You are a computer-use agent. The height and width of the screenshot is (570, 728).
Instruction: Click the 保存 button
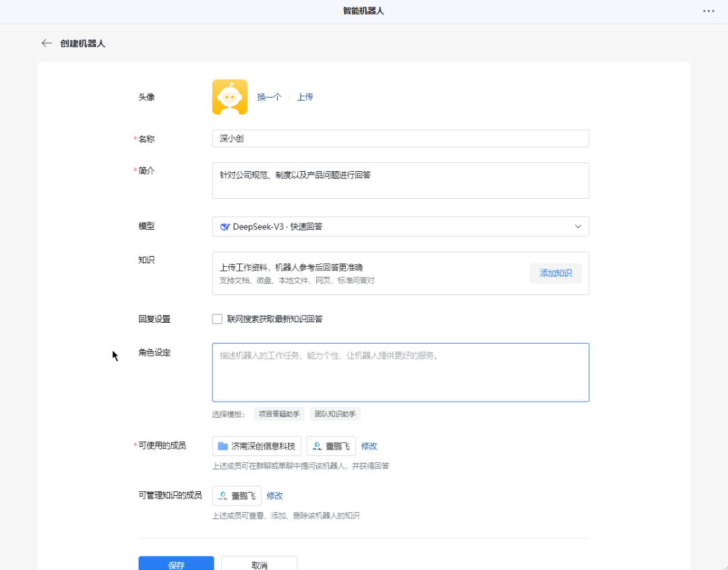(x=176, y=565)
